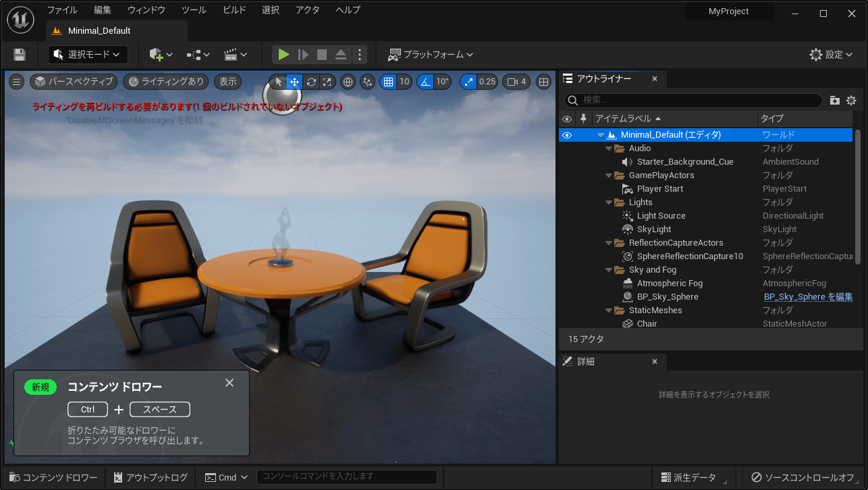Collapse the Sky and Fog folder
The width and height of the screenshot is (868, 490).
coord(609,270)
